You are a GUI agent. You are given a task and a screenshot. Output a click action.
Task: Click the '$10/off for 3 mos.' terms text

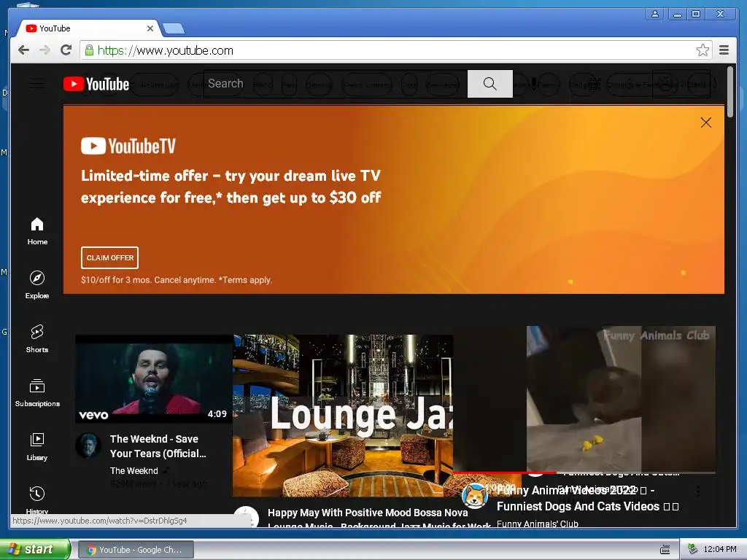177,280
